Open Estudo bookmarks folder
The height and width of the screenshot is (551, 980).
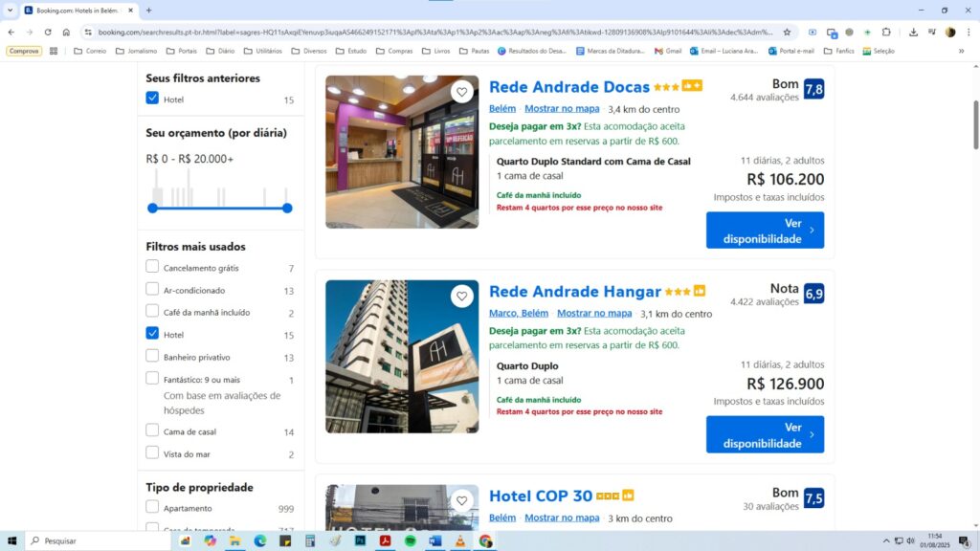(351, 52)
